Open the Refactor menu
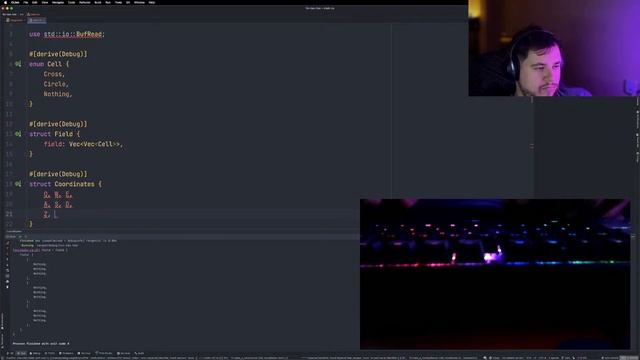This screenshot has height=360, width=640. pos(84,2)
